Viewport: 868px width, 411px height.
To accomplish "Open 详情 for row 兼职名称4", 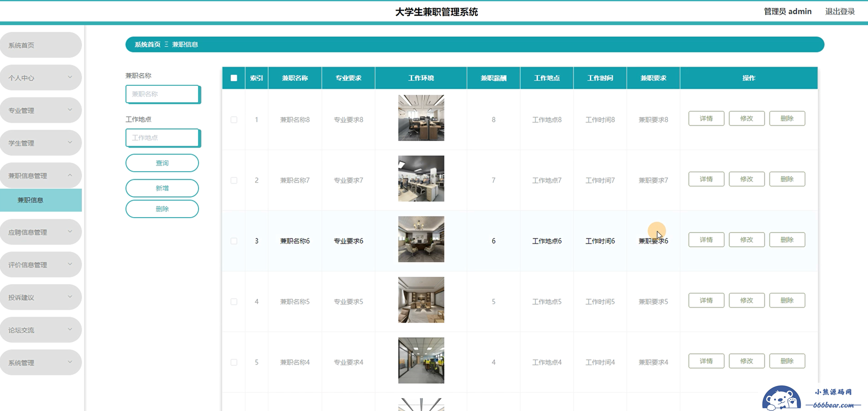I will click(x=706, y=361).
